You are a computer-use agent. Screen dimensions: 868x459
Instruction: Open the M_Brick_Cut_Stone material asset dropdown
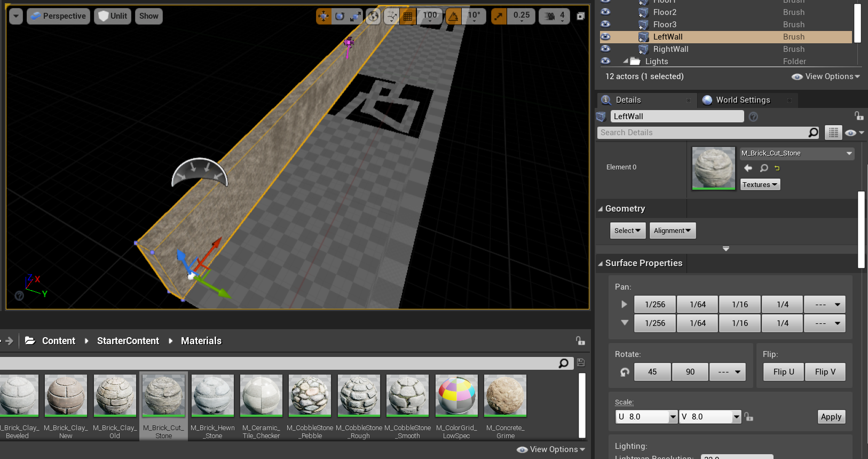point(797,153)
